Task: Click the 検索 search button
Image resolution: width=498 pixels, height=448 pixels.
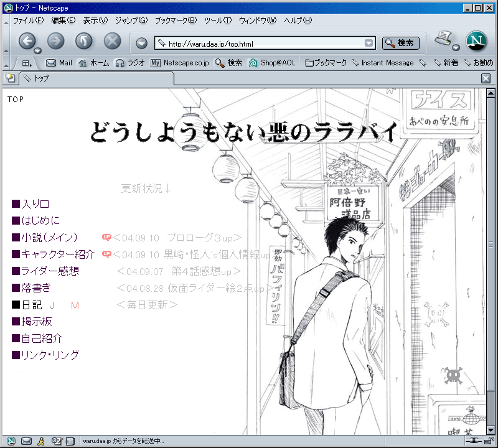Action: 401,43
